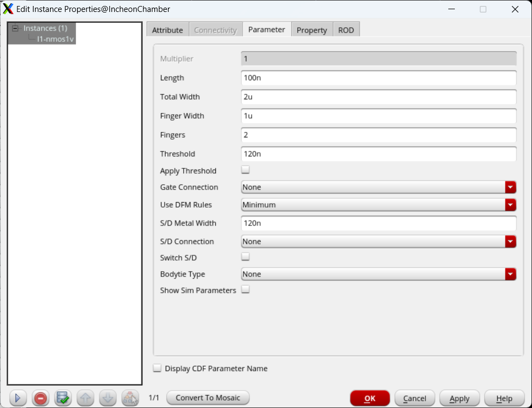Click the Multiplier label
532x408 pixels.
pyautogui.click(x=177, y=59)
